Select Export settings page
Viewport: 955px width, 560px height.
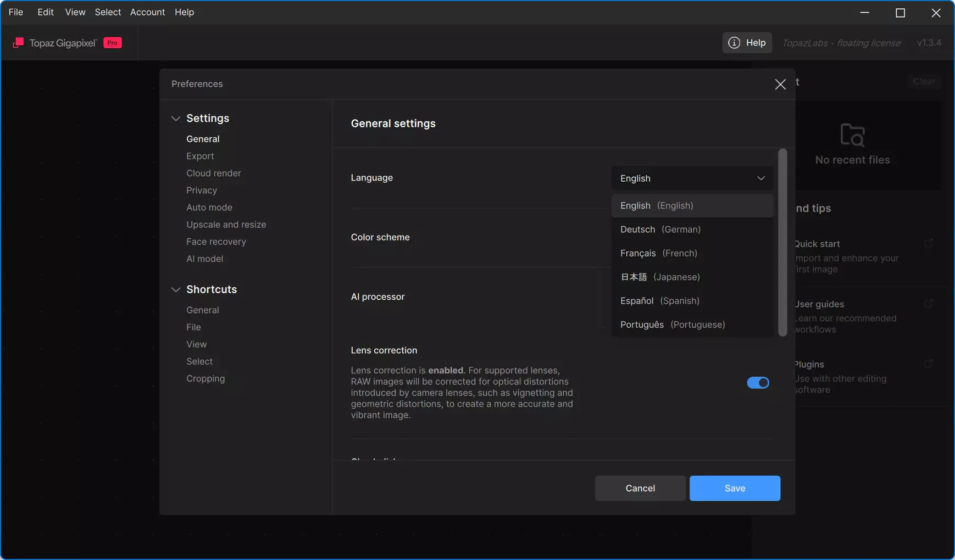(200, 156)
